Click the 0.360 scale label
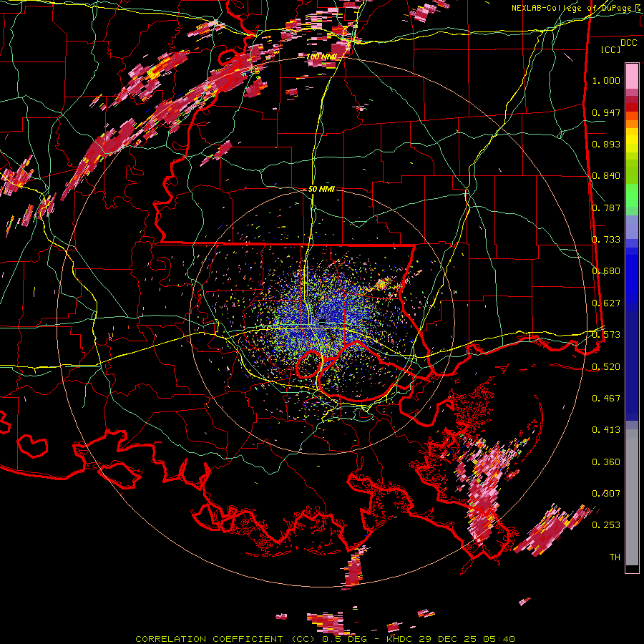The height and width of the screenshot is (644, 644). click(606, 462)
